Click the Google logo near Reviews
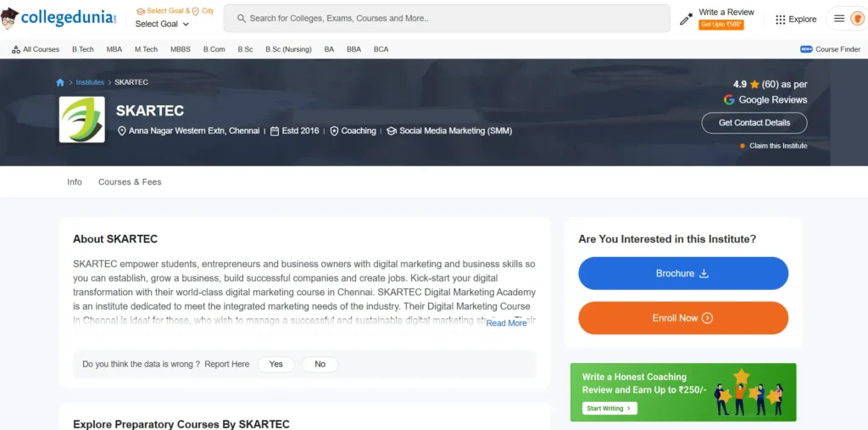Viewport: 868px width, 430px height. (729, 100)
